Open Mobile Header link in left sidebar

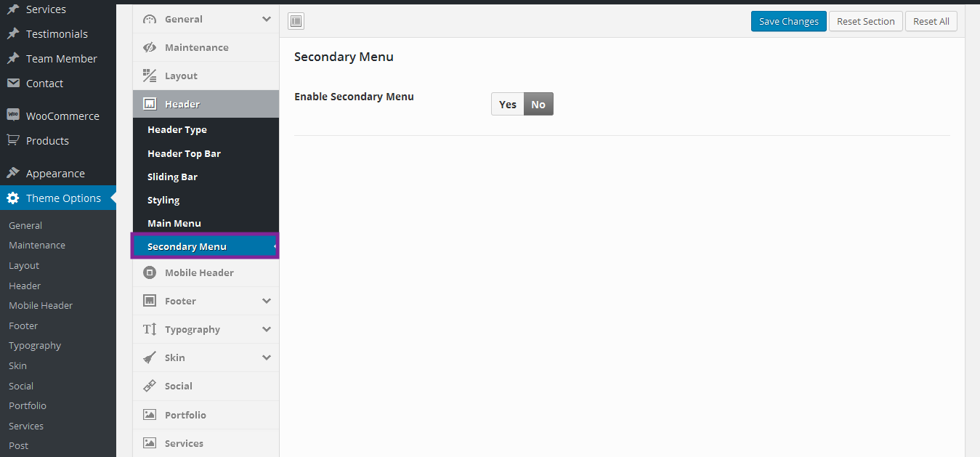coord(41,305)
